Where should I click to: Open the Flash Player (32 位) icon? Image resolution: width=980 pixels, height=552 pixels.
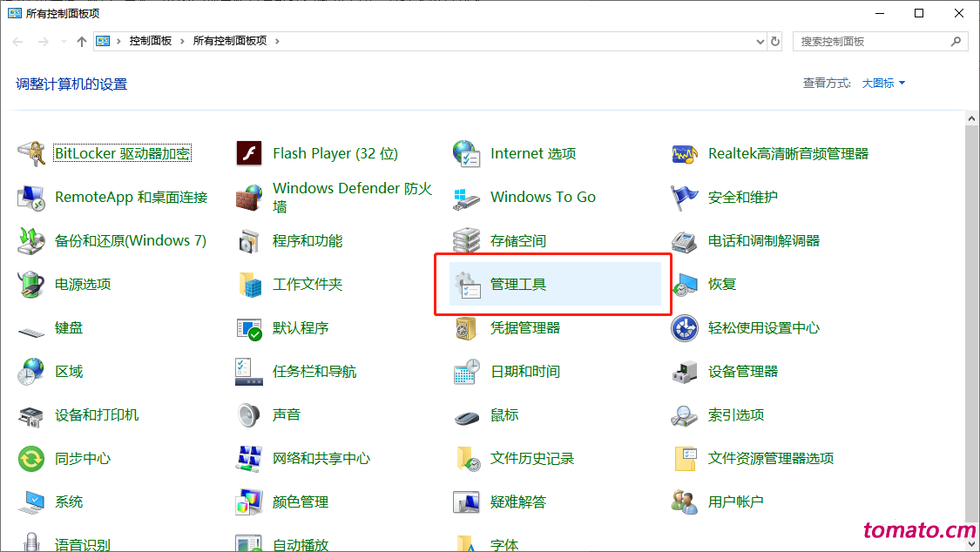[x=249, y=153]
